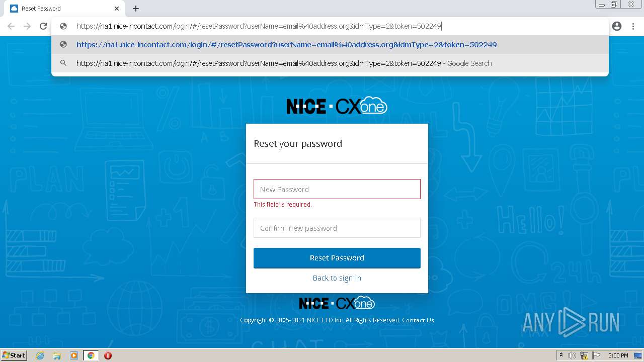Click the NICE CXone footer logo
This screenshot has height=362, width=644.
click(x=337, y=303)
